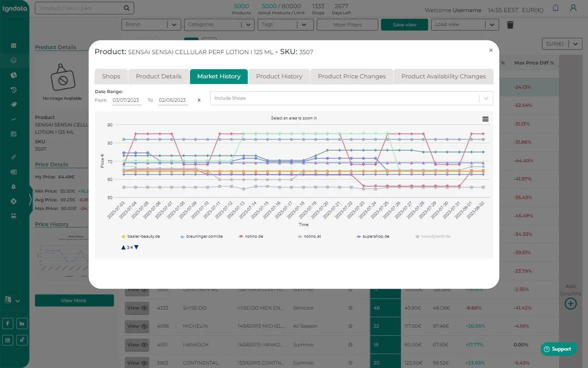The width and height of the screenshot is (588, 368).
Task: Click the Save view button
Action: 404,25
